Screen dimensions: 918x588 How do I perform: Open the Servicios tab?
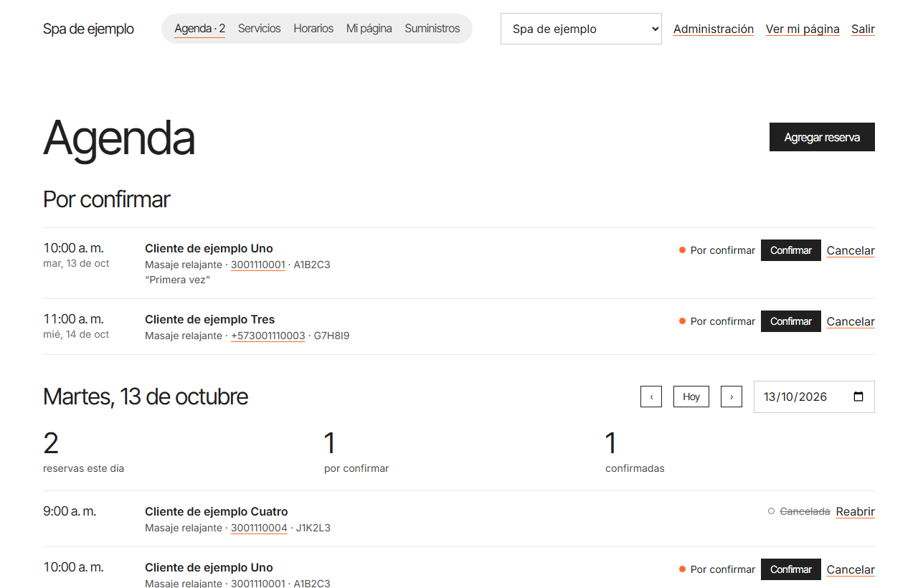pyautogui.click(x=260, y=29)
